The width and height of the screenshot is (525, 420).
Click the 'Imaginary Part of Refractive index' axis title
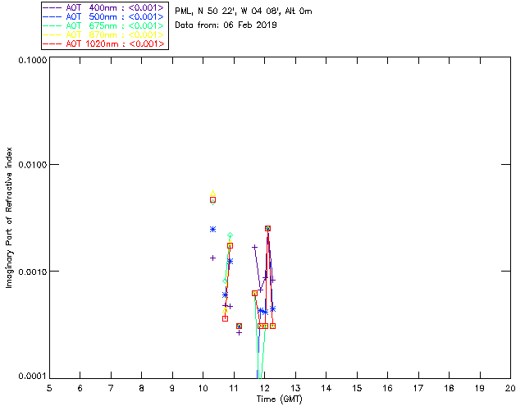(x=9, y=217)
